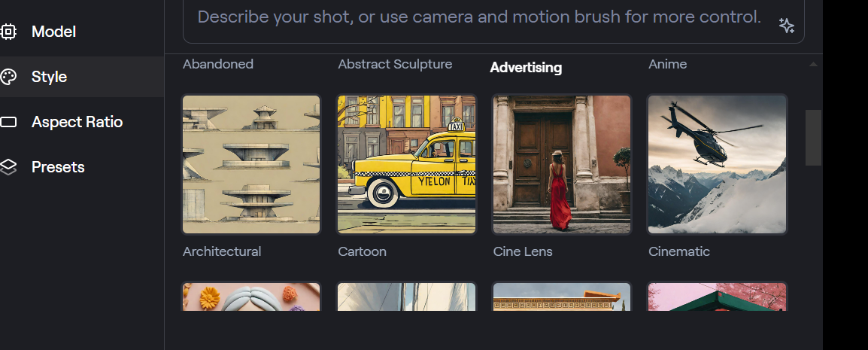This screenshot has width=868, height=350.
Task: Click the scroll up arrow in style list
Action: coord(813,64)
